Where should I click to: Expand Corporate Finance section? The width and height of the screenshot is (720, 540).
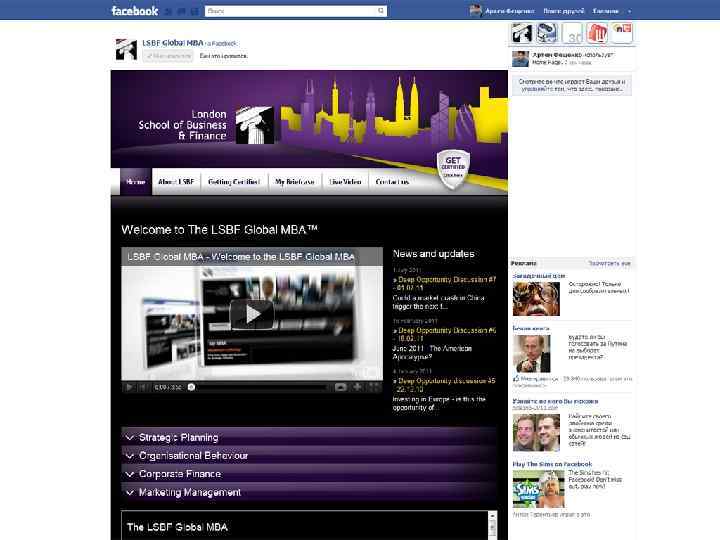(x=309, y=474)
